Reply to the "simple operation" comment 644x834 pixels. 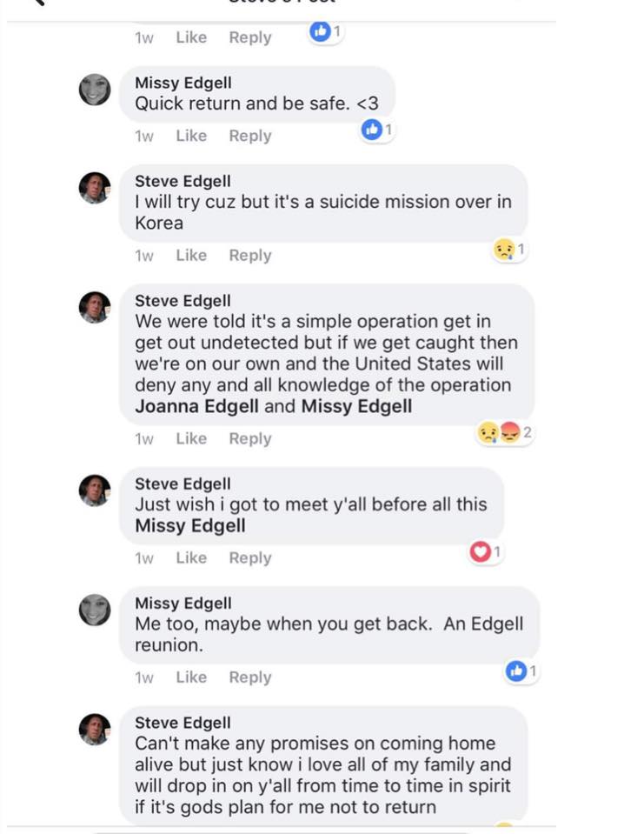[x=250, y=438]
